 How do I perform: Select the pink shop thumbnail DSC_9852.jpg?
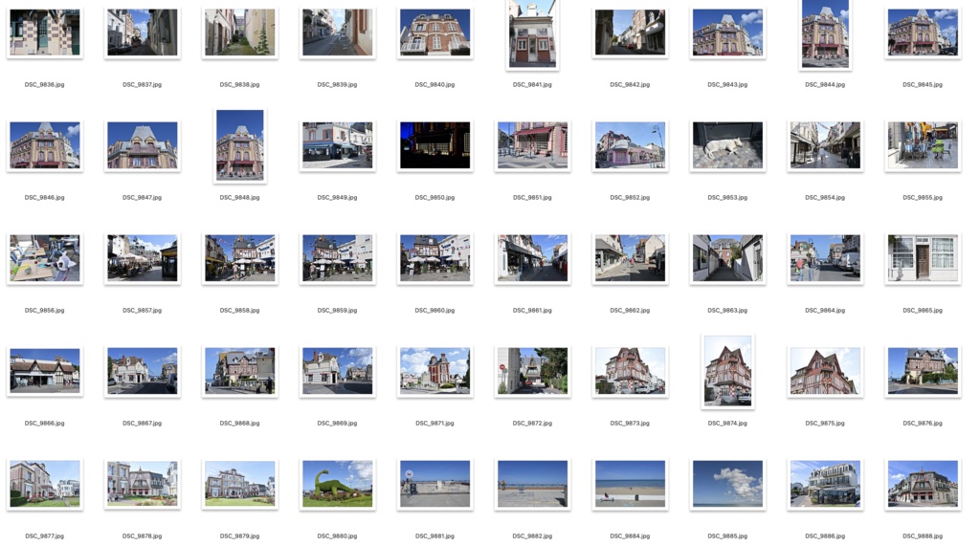(x=630, y=145)
